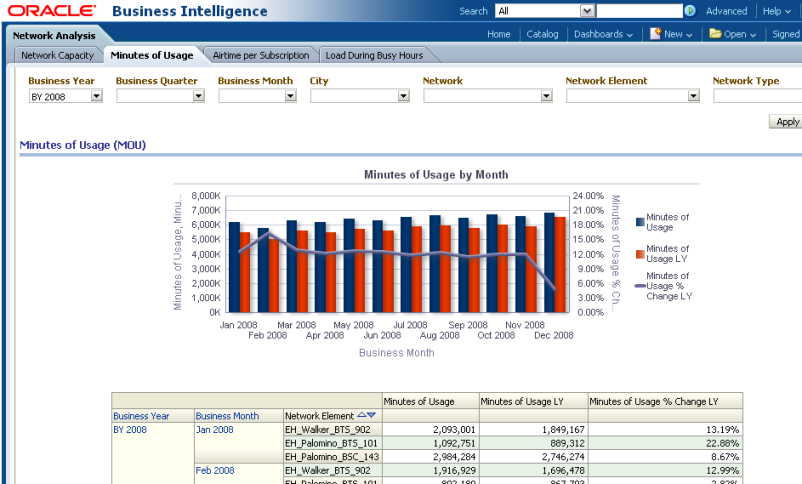Open the Network Type filter field
The image size is (802, 484).
click(758, 96)
